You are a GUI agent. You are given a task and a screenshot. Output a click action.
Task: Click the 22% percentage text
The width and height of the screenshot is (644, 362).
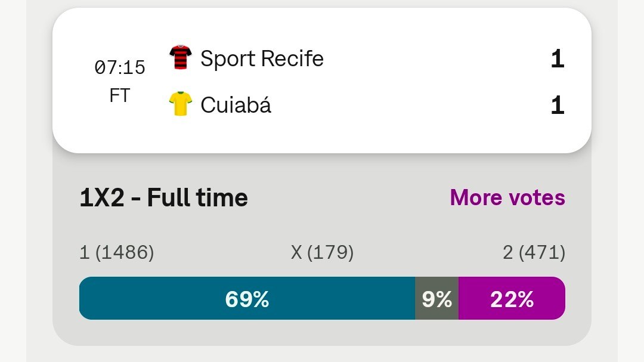tap(512, 299)
